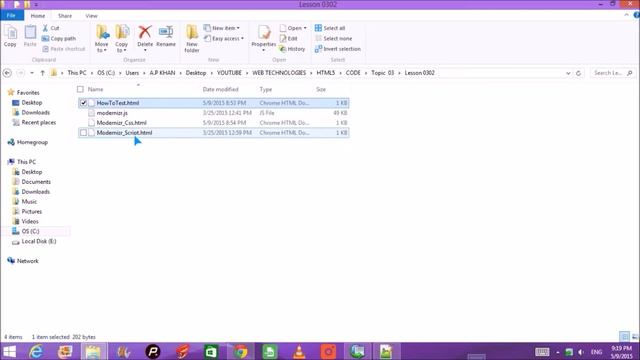The image size is (640, 360).
Task: Switch to details view layout icon
Action: point(624,337)
